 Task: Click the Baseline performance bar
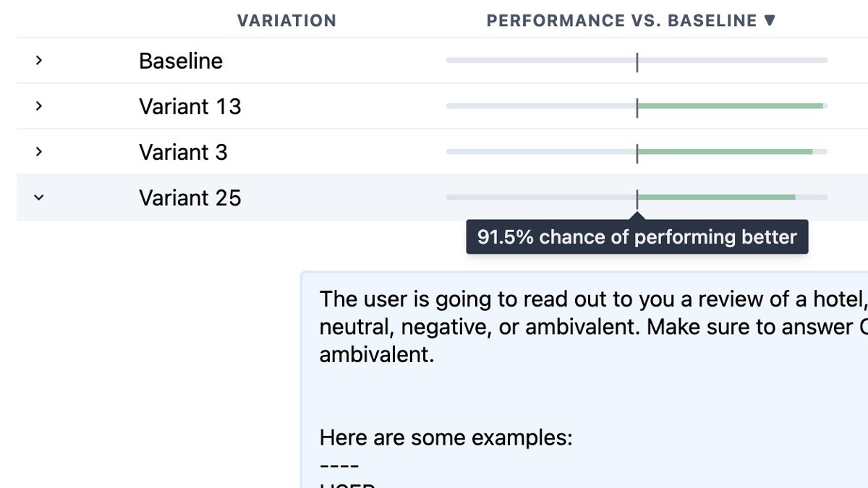click(x=637, y=60)
